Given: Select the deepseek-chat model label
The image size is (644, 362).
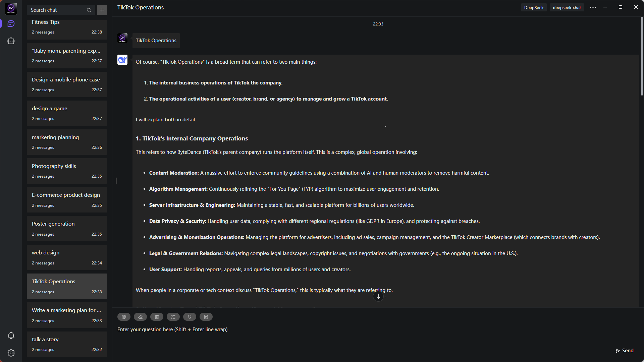Looking at the screenshot, I should [567, 7].
